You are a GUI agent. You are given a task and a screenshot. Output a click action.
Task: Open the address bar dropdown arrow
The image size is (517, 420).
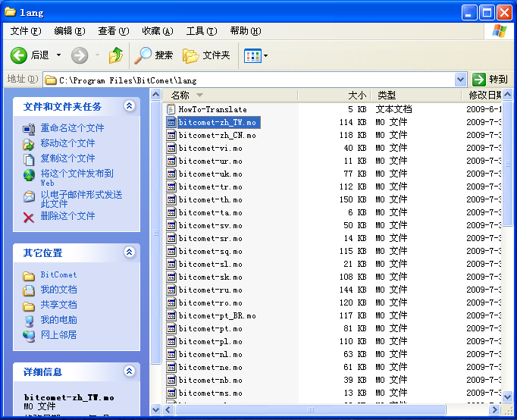[460, 80]
